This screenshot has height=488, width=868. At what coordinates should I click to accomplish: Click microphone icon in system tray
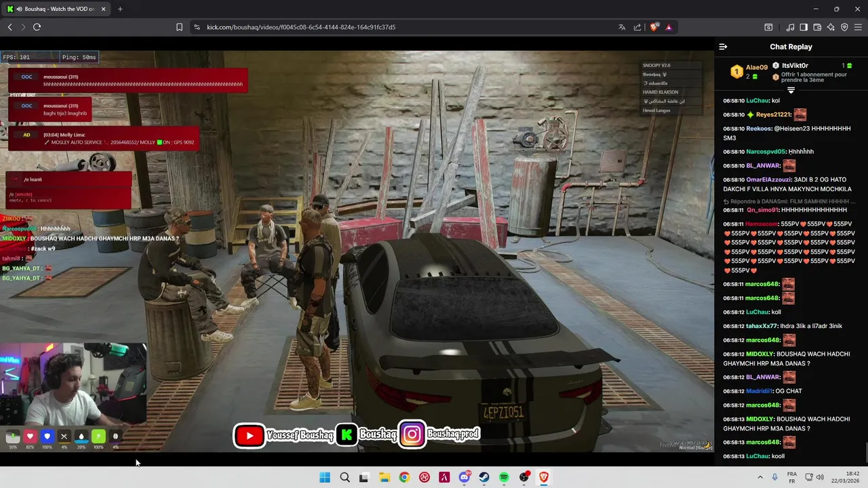coord(774,477)
